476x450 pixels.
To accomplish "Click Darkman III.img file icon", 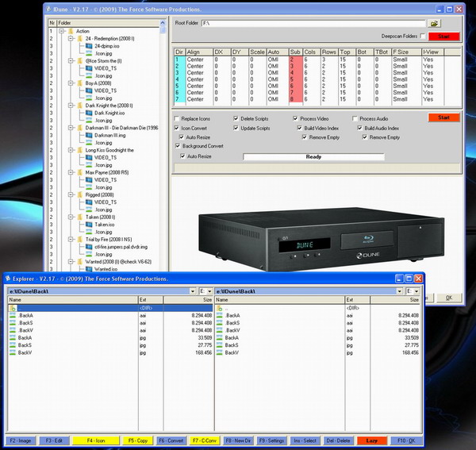I will 89,135.
